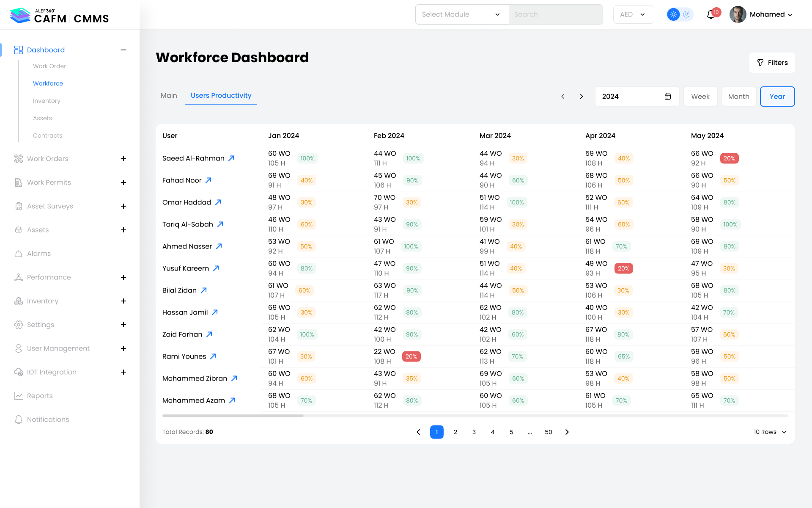Open Saeed Al-Rahman's profile arrow link

pos(231,158)
